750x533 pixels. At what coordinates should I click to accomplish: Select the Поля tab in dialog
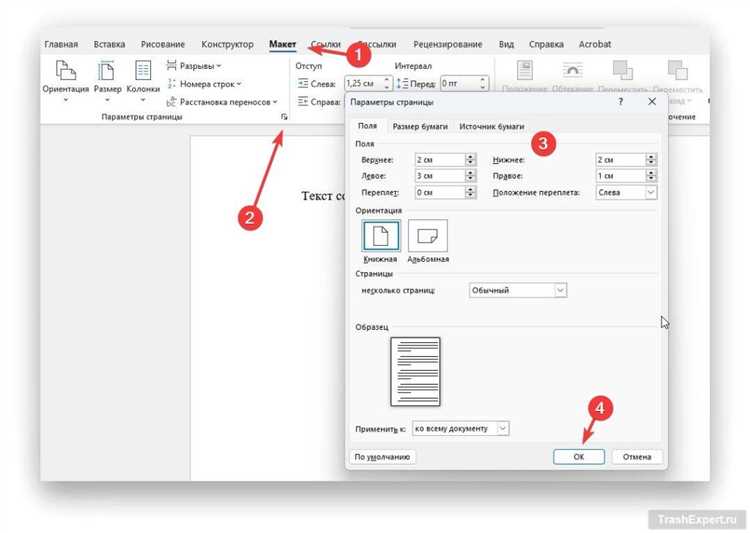coord(367,126)
